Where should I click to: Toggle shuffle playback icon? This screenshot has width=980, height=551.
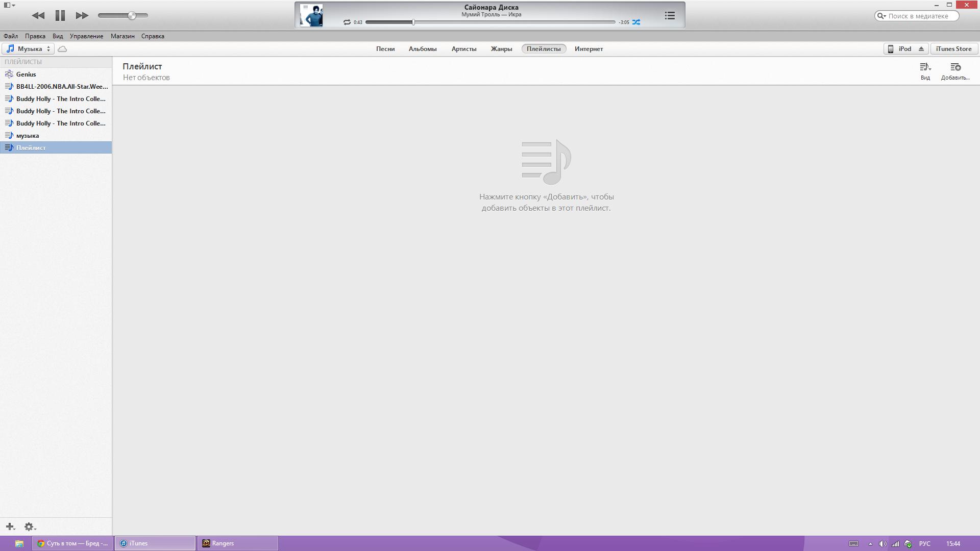636,22
